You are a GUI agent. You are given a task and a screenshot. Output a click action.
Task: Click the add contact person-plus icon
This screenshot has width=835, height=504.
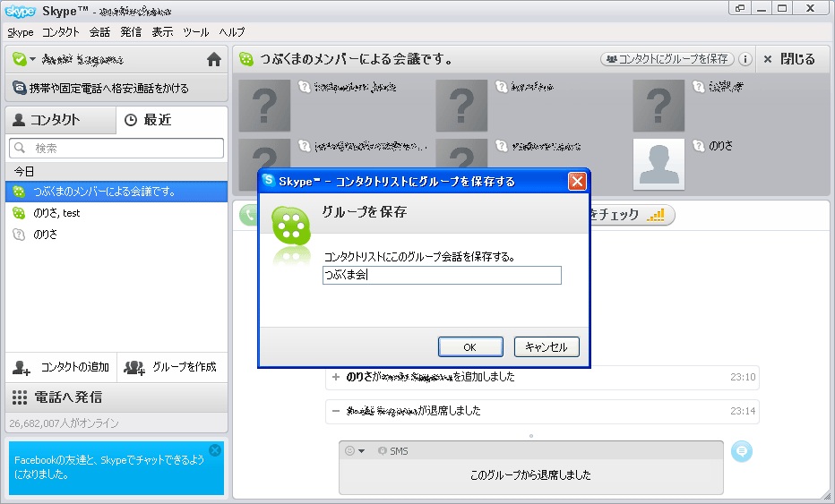[x=22, y=367]
